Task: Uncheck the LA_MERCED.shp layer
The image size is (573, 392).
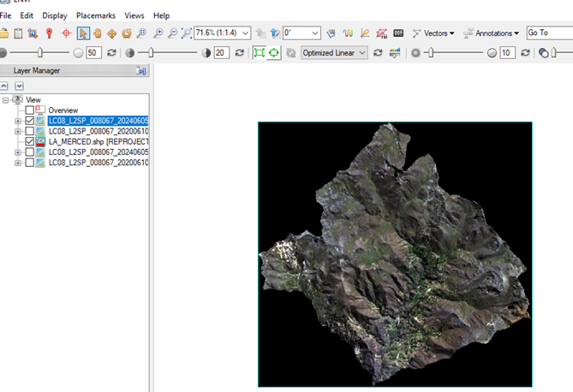Action: (x=30, y=141)
